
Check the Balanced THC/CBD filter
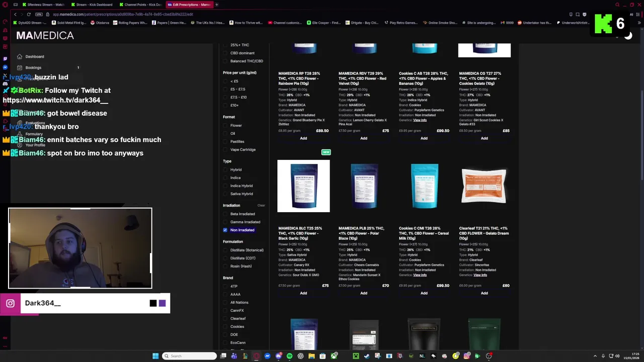pos(225,61)
